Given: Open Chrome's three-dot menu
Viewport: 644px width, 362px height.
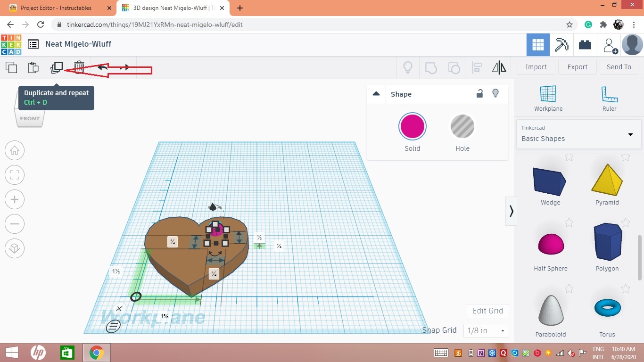Looking at the screenshot, I should point(634,25).
